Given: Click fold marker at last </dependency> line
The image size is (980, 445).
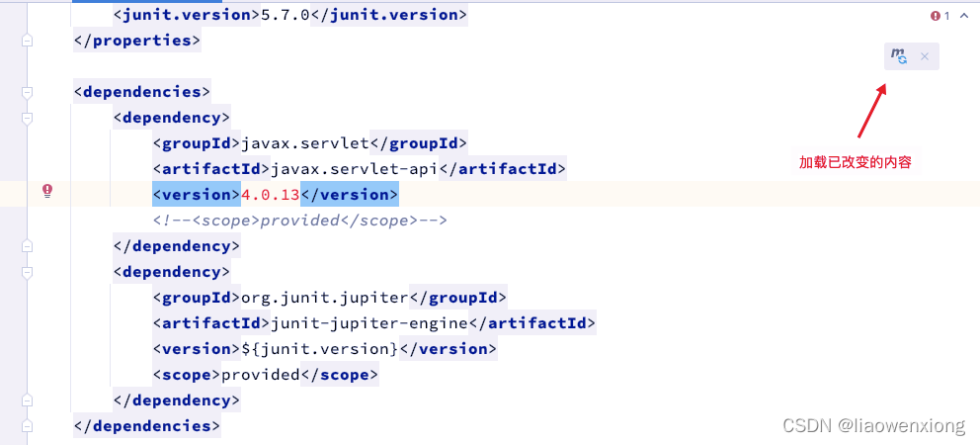Looking at the screenshot, I should click(x=27, y=400).
